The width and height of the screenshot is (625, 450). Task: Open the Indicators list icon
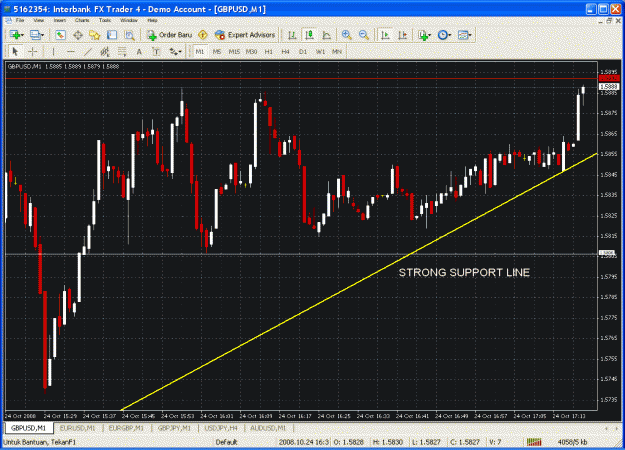pos(423,35)
